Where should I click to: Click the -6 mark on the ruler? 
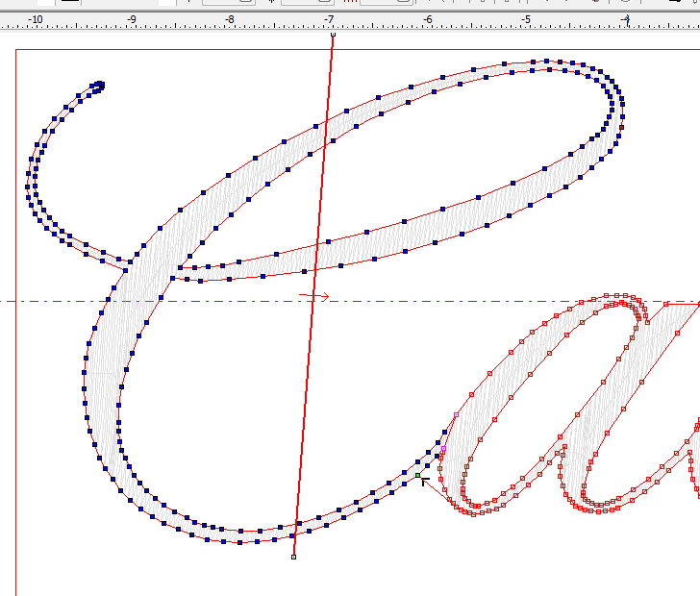(427, 19)
